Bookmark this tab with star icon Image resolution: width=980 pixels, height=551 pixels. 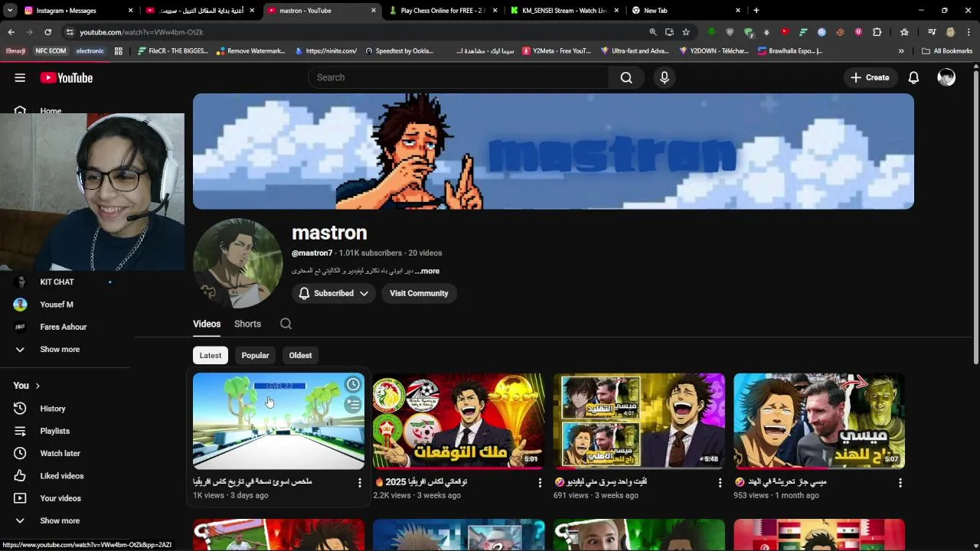686,32
